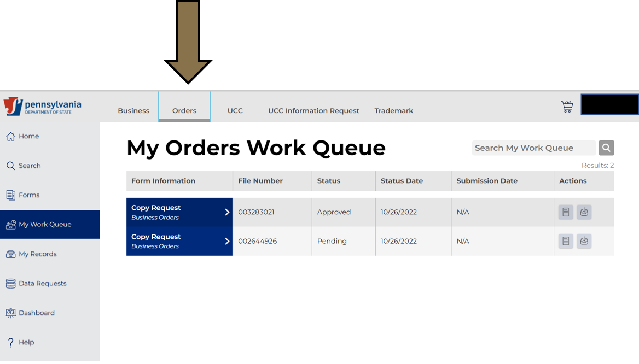
Task: Switch to the Orders tab
Action: (184, 110)
